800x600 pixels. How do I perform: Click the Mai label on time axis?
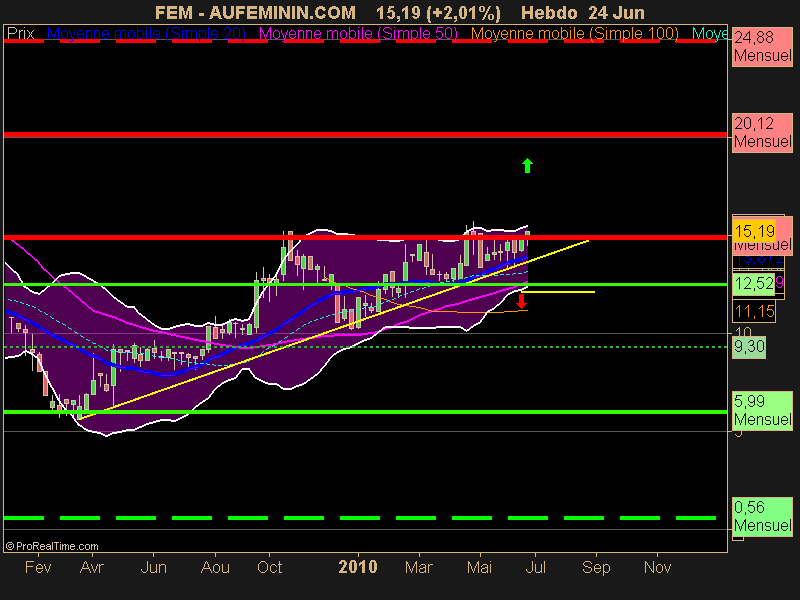(480, 567)
